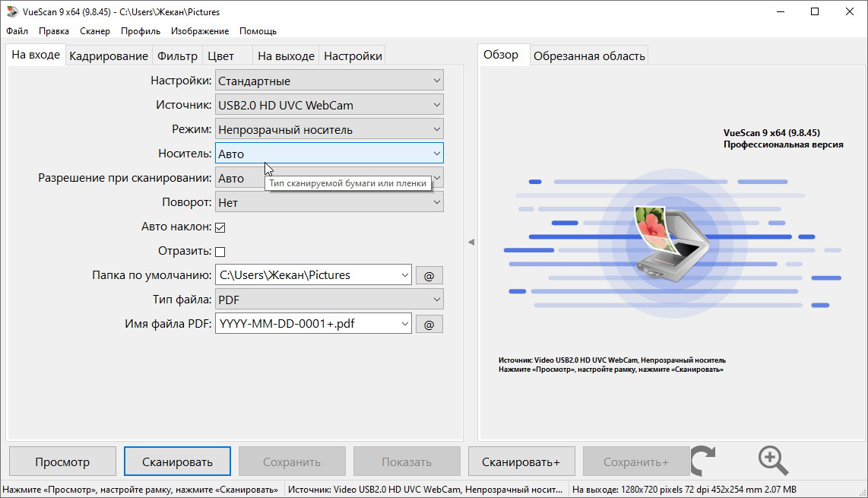868x498 pixels.
Task: Open the Тип файла dropdown
Action: pyautogui.click(x=329, y=300)
